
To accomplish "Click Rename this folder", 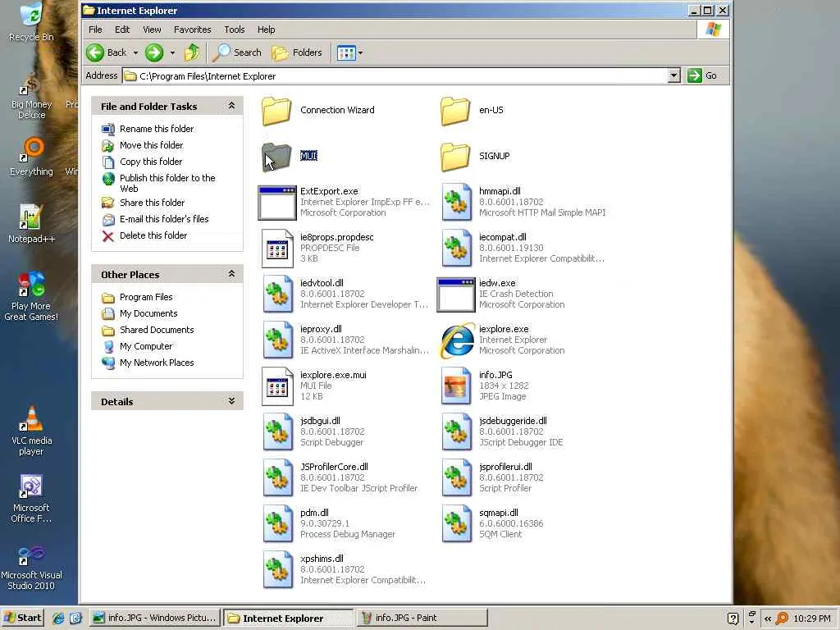I will [x=157, y=129].
